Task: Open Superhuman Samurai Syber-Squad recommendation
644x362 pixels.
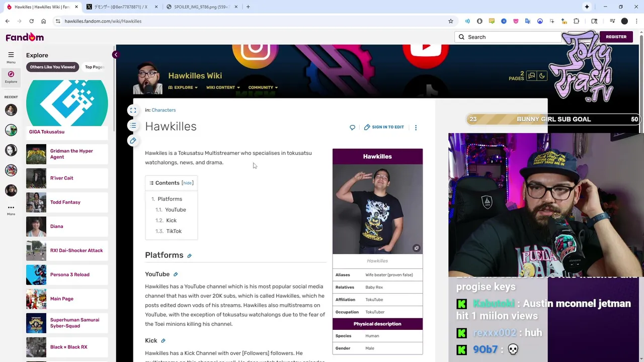Action: click(67, 323)
